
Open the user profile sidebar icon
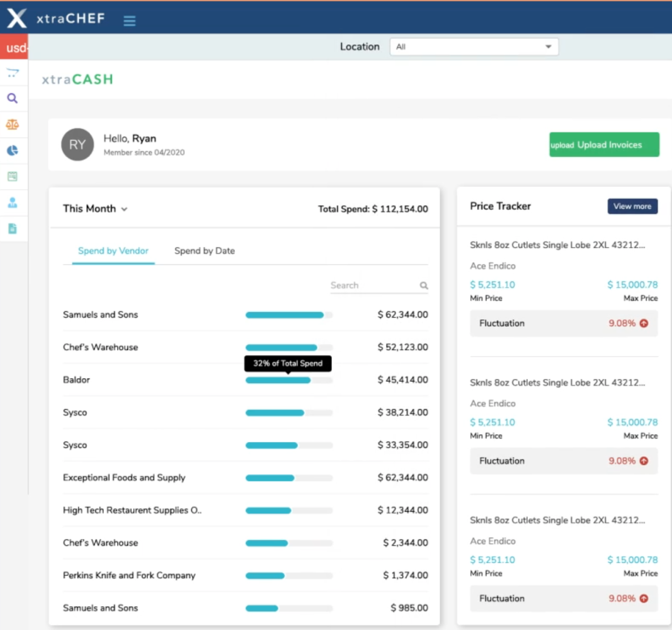pyautogui.click(x=12, y=203)
